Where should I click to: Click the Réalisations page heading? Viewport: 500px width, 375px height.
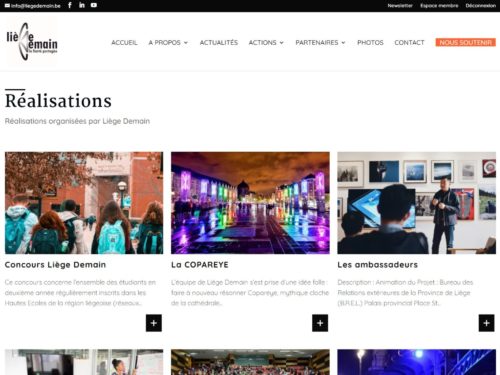click(x=58, y=101)
